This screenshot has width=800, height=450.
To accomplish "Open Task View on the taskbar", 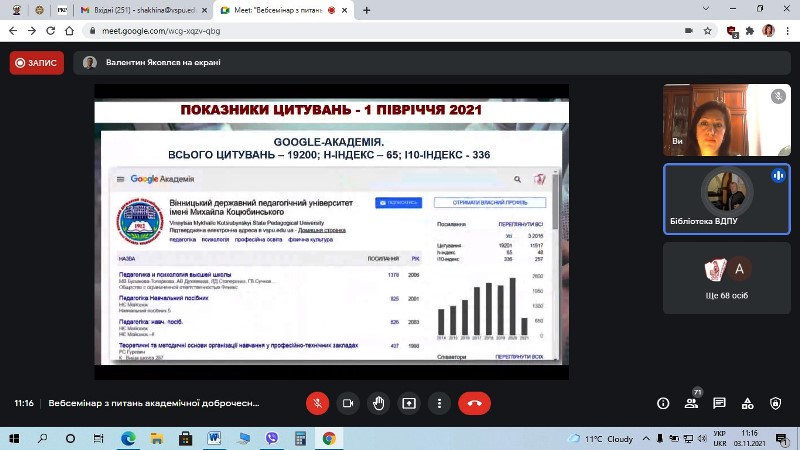I will [x=98, y=438].
